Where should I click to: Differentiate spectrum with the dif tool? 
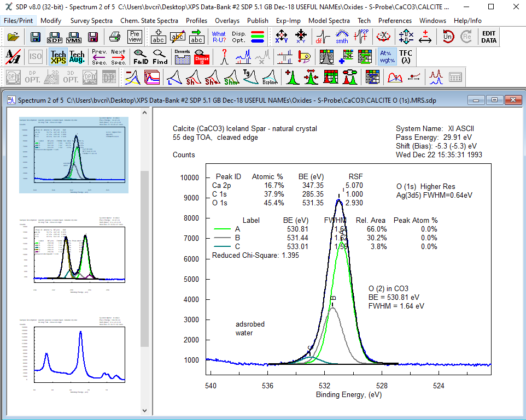pos(322,37)
